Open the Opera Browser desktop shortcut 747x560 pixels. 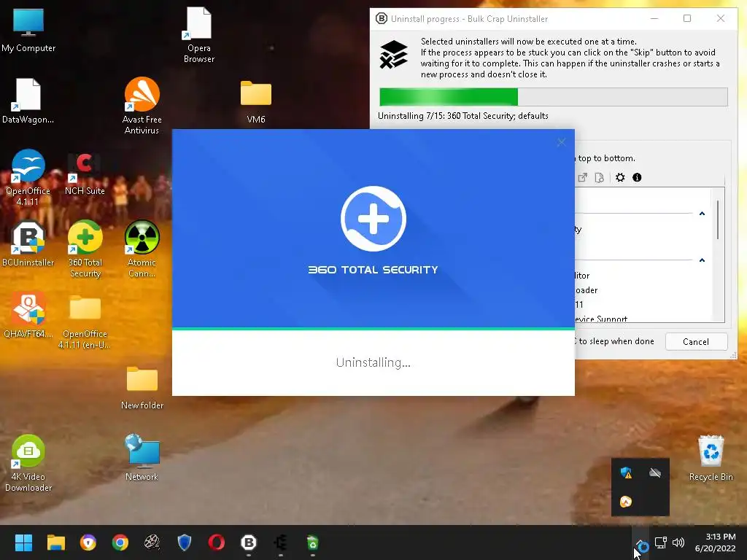click(x=198, y=35)
